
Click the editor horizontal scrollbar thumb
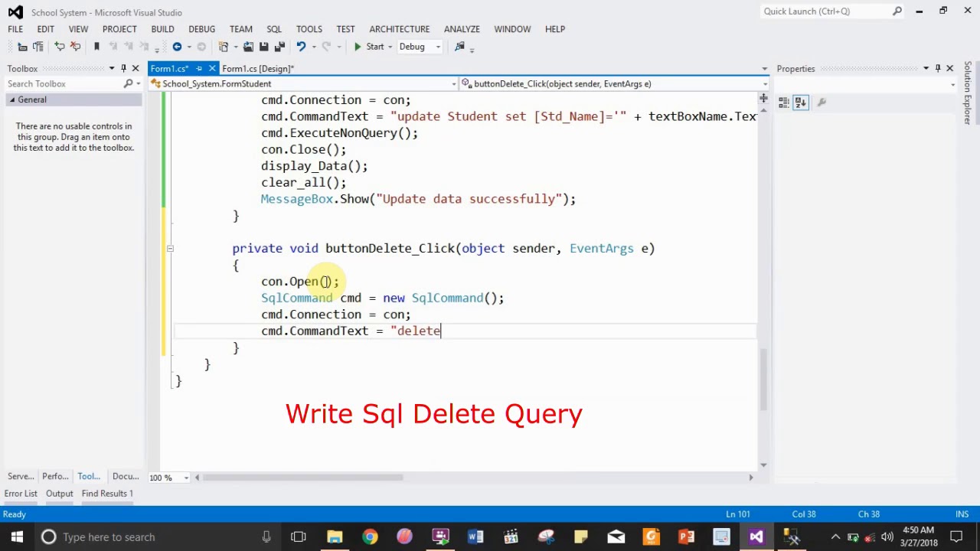click(x=302, y=478)
